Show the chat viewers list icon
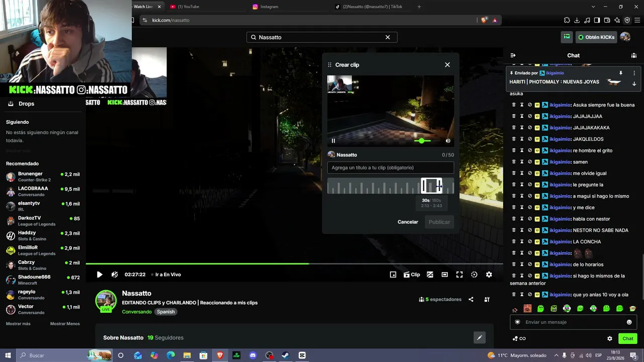Image resolution: width=644 pixels, height=362 pixels. tap(634, 55)
